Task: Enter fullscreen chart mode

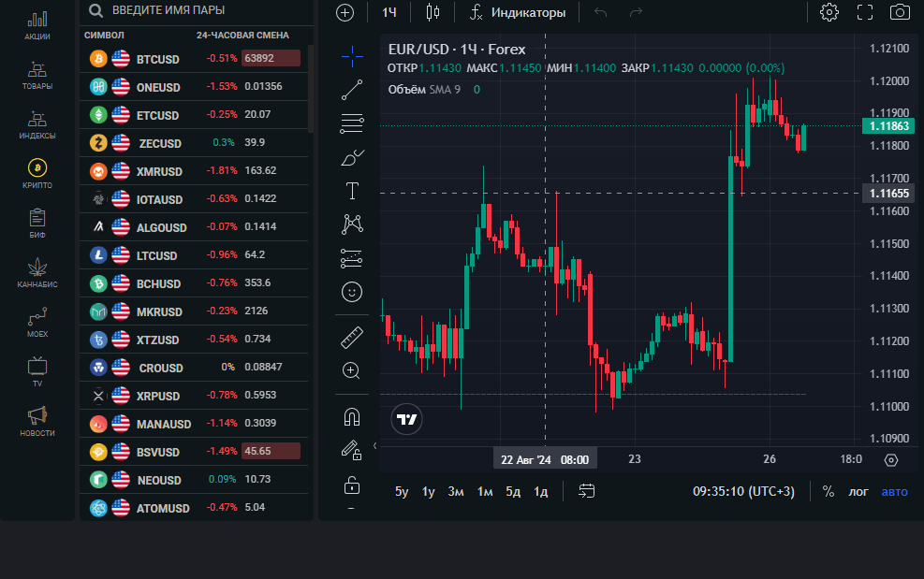Action: pyautogui.click(x=865, y=12)
